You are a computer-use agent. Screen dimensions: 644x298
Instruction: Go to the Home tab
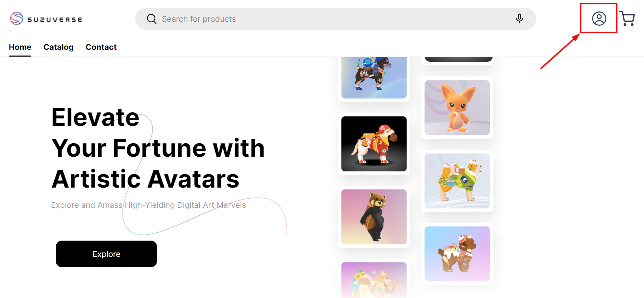(20, 47)
